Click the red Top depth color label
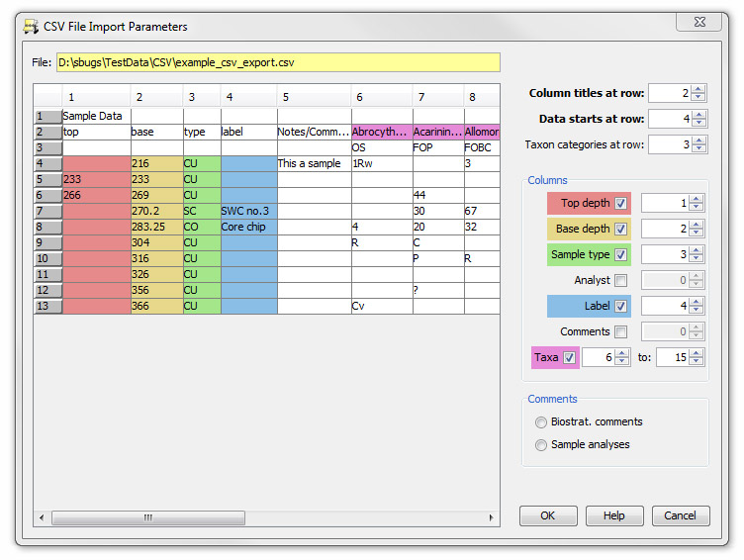The height and width of the screenshot is (560, 744). 589,203
